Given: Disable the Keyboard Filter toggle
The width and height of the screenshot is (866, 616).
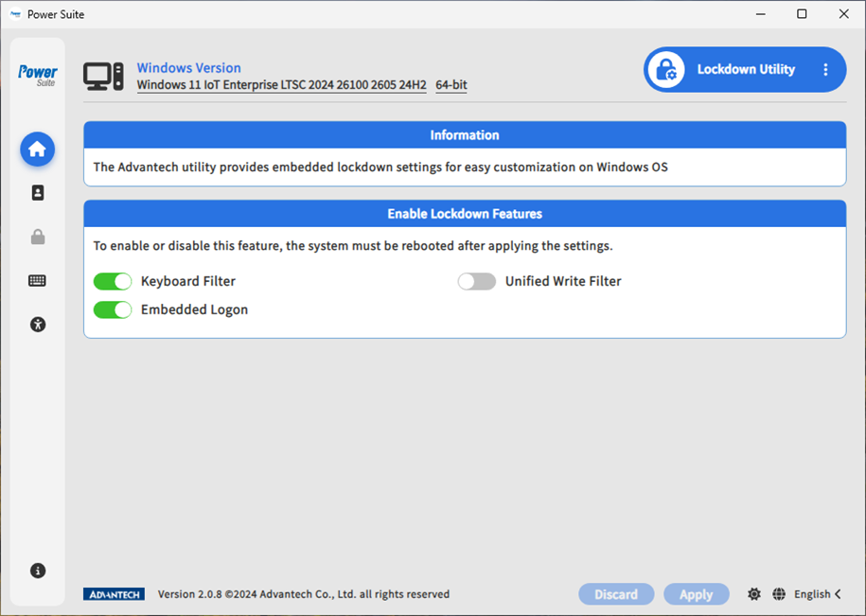Looking at the screenshot, I should [x=113, y=281].
